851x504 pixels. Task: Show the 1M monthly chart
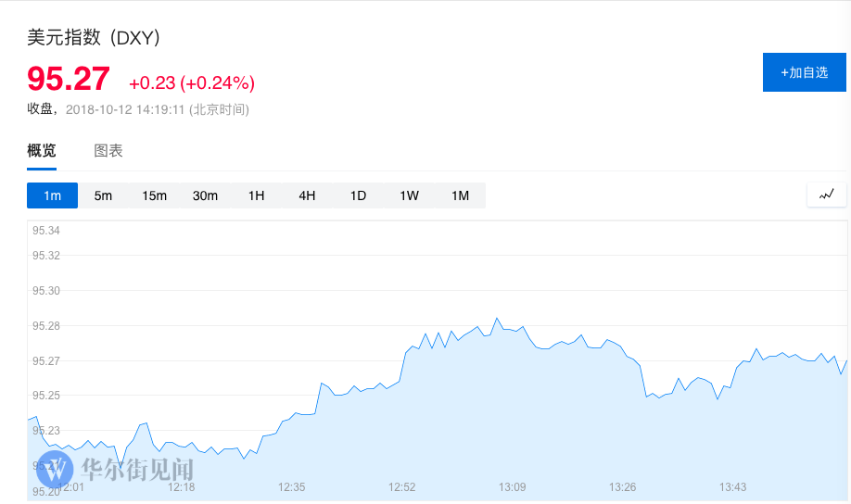[460, 195]
